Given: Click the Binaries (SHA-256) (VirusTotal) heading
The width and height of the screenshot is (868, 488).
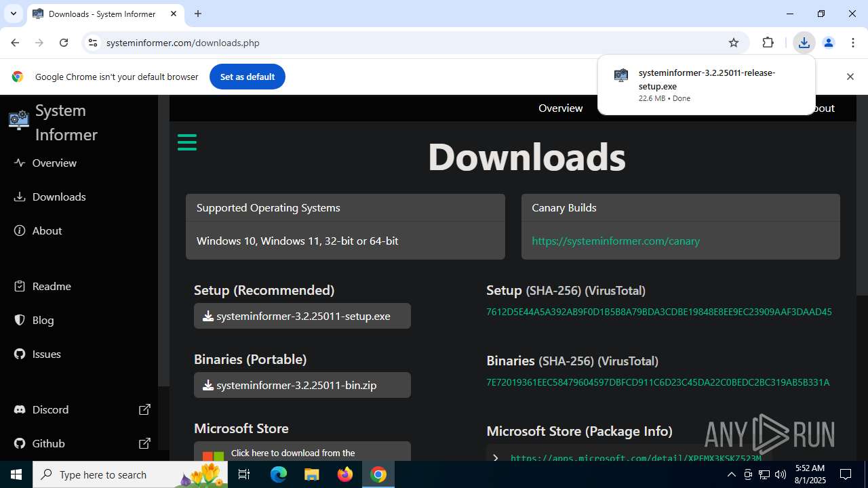Looking at the screenshot, I should coord(572,361).
